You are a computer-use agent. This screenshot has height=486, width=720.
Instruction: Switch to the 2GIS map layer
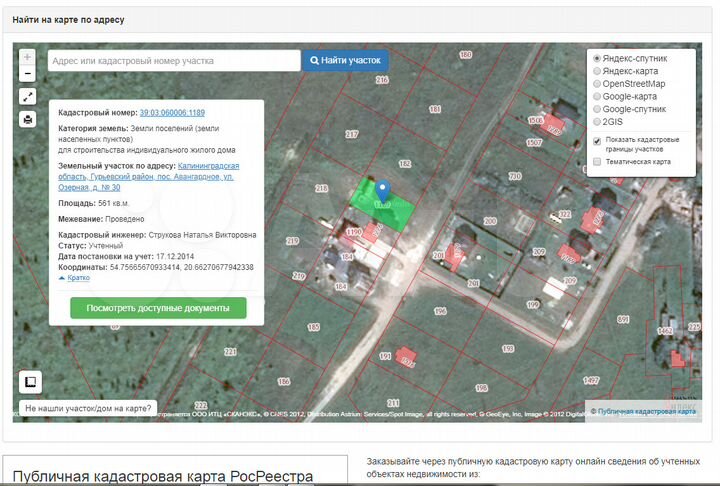[598, 121]
